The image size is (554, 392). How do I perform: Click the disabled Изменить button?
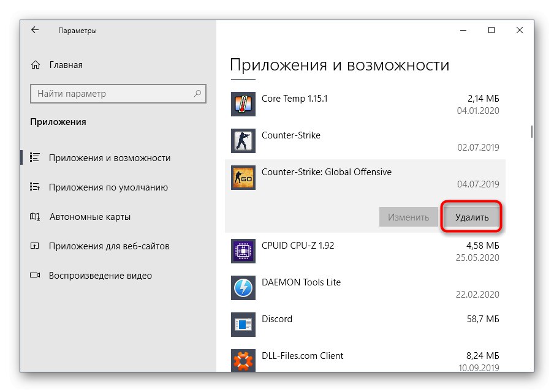click(408, 217)
